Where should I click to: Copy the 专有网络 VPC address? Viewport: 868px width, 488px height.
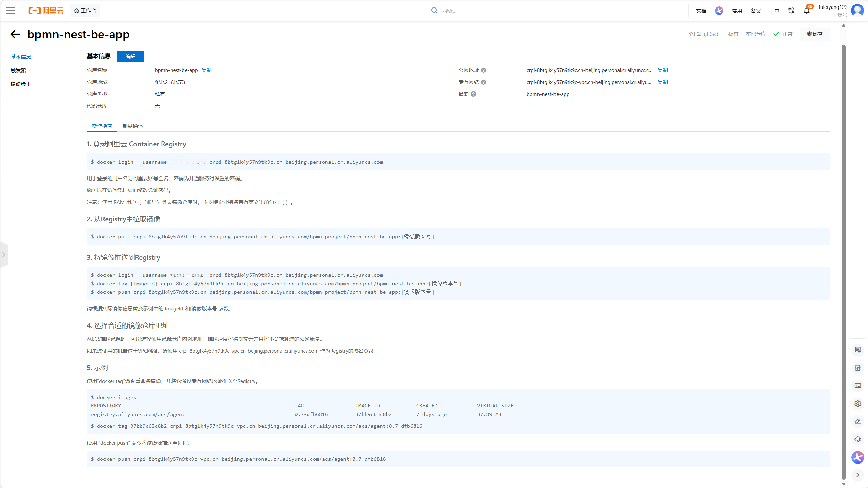662,82
